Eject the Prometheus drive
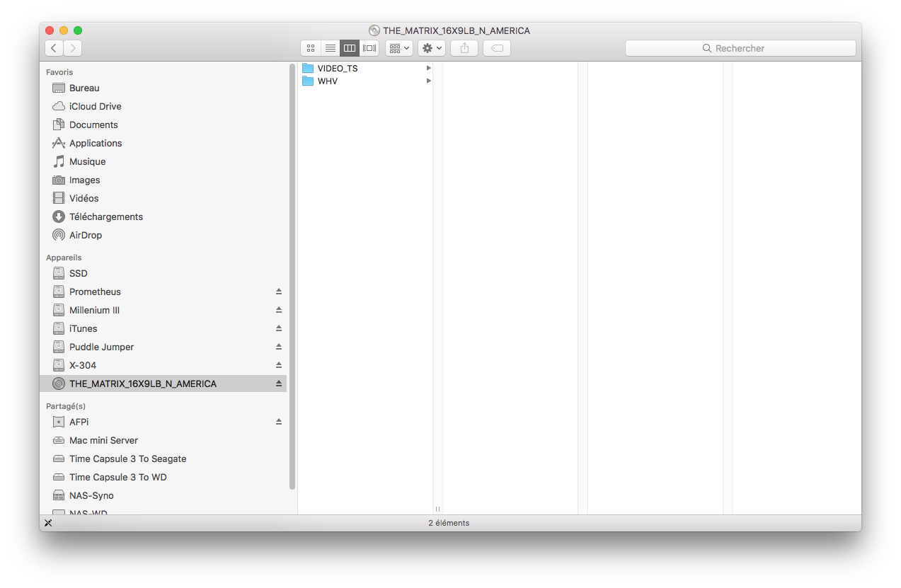Image resolution: width=901 pixels, height=588 pixels. tap(279, 292)
